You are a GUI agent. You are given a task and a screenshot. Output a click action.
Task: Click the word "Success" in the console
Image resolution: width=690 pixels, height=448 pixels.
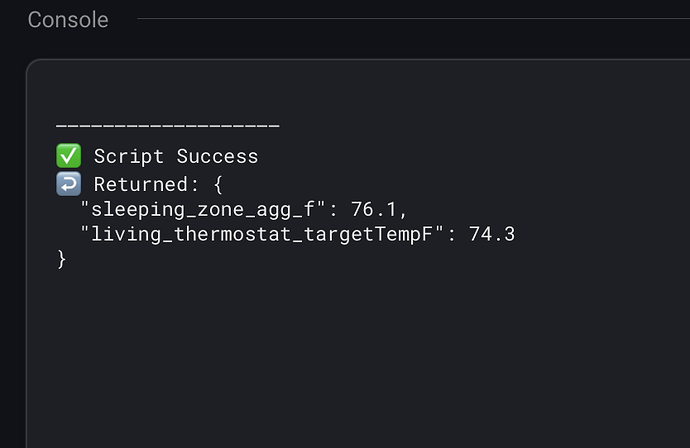(x=217, y=156)
